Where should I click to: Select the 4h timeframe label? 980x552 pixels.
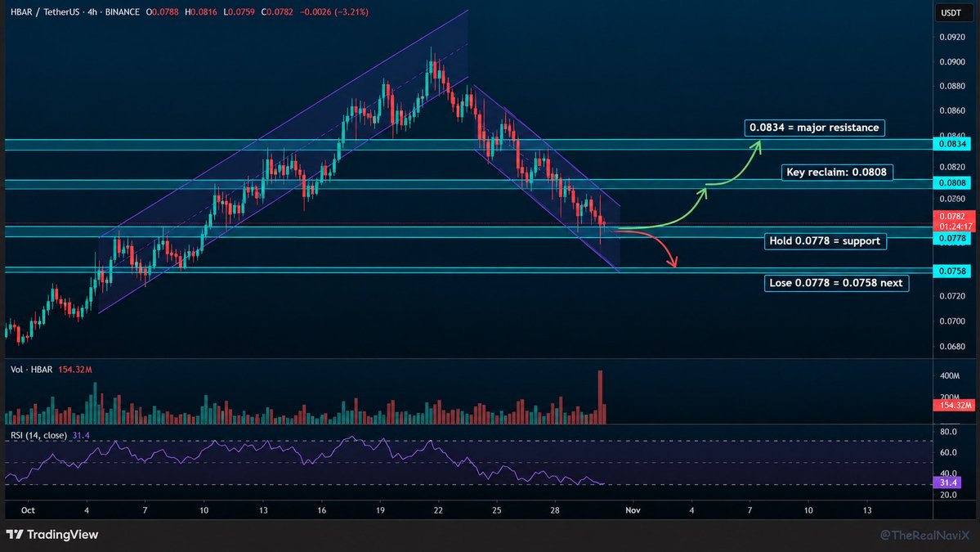click(92, 12)
